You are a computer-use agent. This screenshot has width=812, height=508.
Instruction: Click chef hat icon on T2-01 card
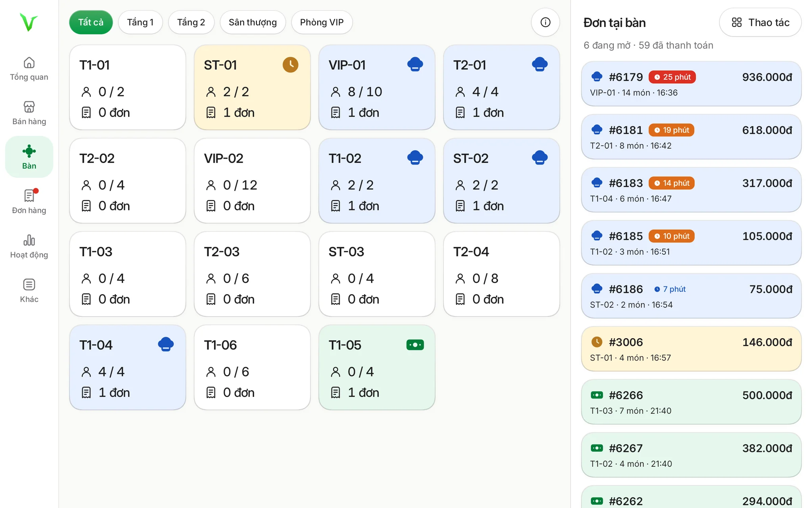coord(540,64)
